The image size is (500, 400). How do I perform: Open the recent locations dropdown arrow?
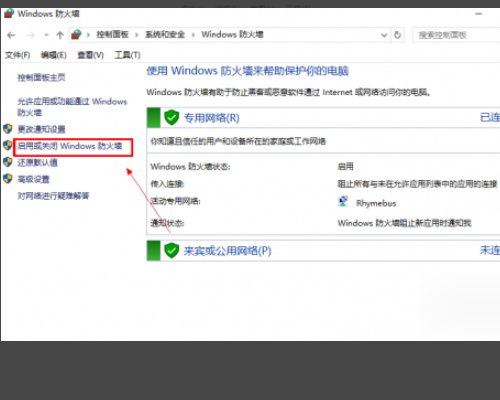[46, 35]
